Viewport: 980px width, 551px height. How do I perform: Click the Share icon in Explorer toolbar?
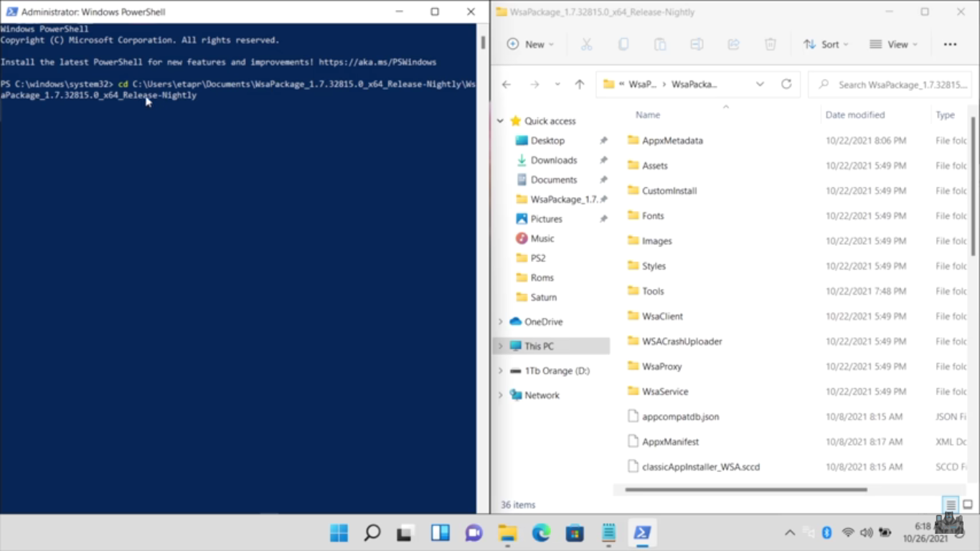point(733,44)
